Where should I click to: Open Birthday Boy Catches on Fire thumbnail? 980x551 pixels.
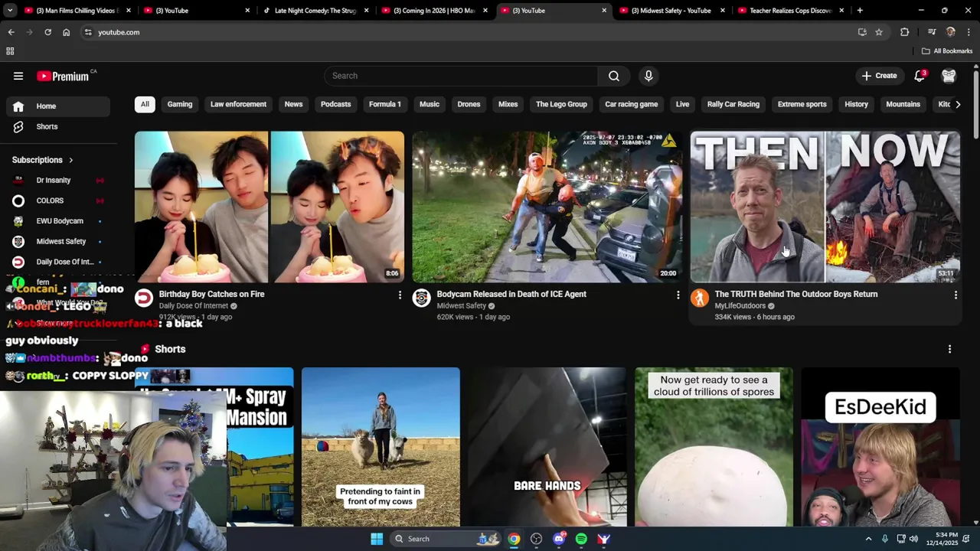point(269,207)
